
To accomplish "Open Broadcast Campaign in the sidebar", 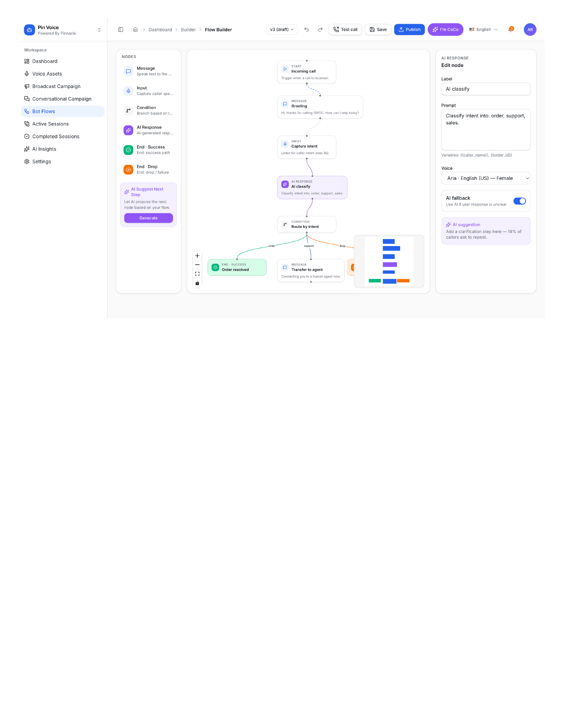I will click(x=63, y=86).
